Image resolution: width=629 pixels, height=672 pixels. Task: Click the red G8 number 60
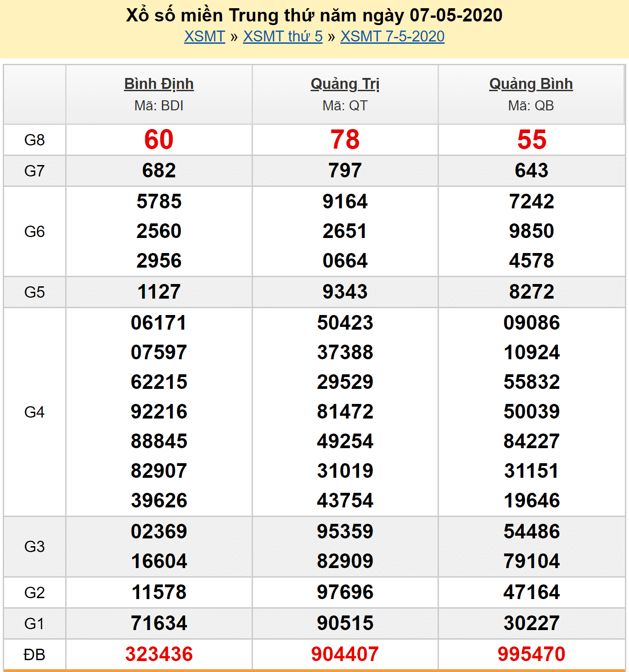coord(159,140)
